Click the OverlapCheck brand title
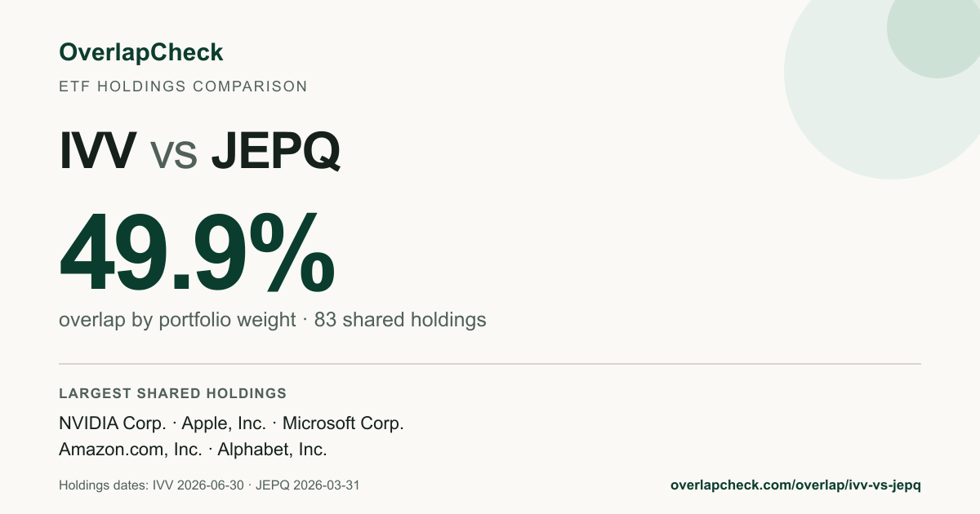This screenshot has width=980, height=514. [140, 53]
